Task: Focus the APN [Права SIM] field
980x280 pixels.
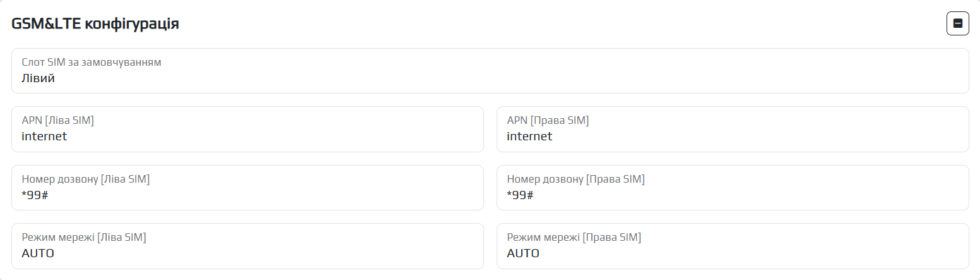Action: coord(732,130)
